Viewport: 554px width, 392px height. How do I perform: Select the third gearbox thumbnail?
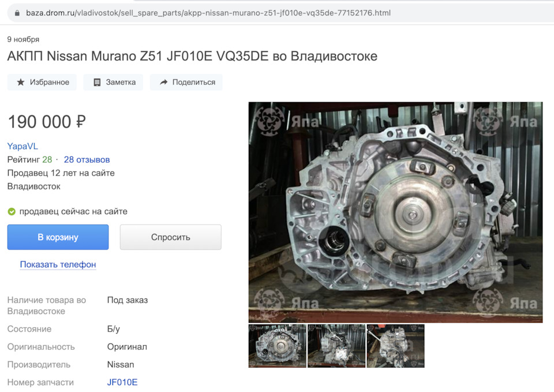click(x=395, y=346)
